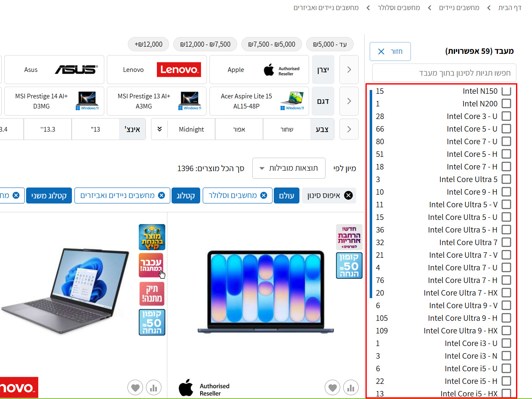Open מחשבים ניידים breadcrumb link
The height and width of the screenshot is (399, 532).
(x=459, y=8)
